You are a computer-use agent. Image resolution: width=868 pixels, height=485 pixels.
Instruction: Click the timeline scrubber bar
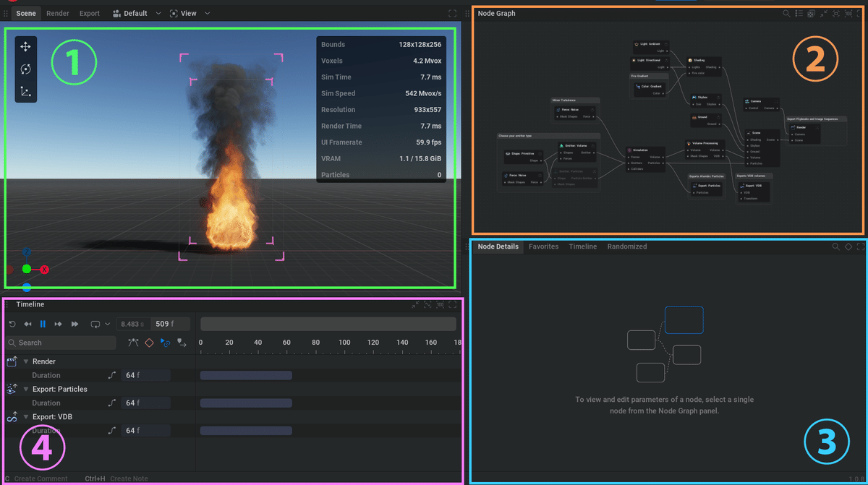(x=328, y=324)
